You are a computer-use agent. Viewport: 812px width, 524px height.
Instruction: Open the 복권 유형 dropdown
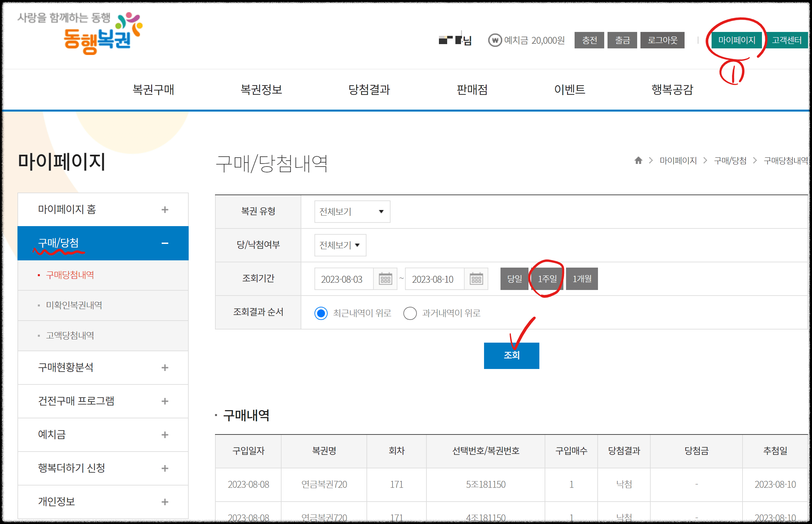click(x=352, y=212)
